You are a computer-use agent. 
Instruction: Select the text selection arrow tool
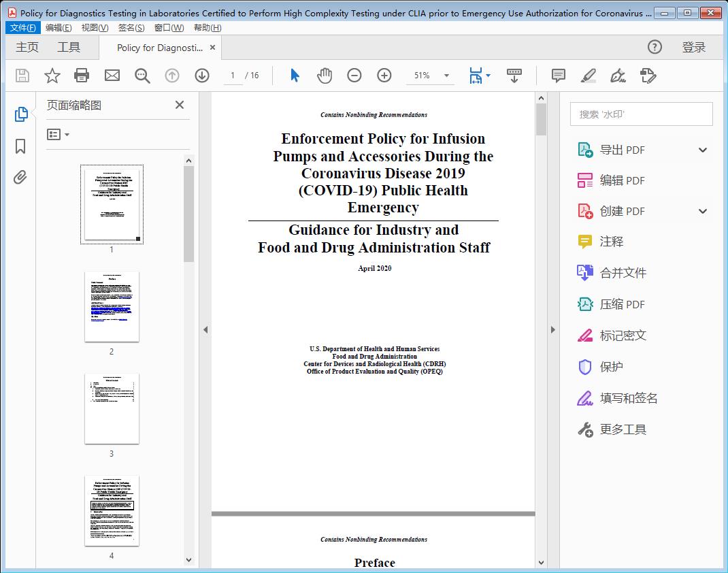[295, 76]
